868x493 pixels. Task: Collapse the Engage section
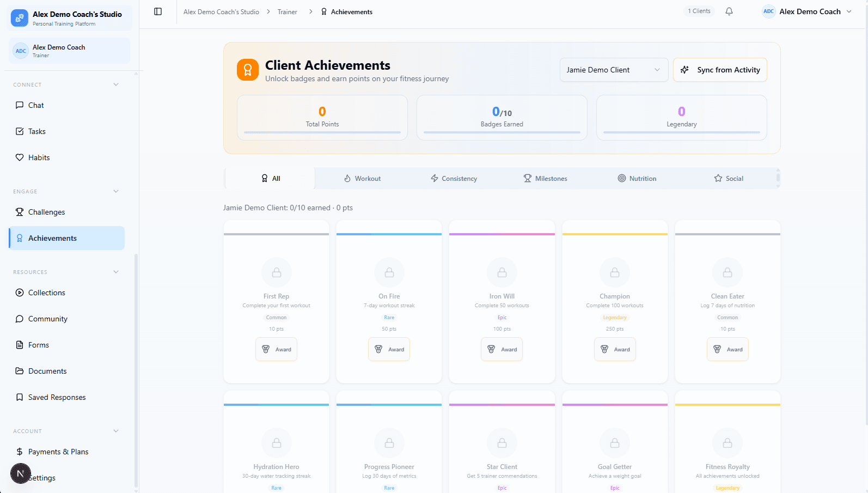(x=116, y=191)
